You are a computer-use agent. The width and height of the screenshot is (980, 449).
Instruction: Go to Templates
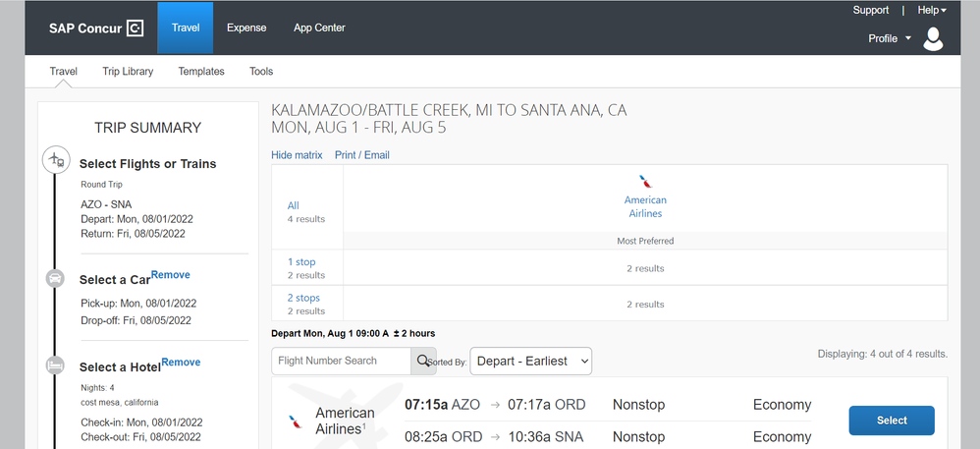point(201,72)
